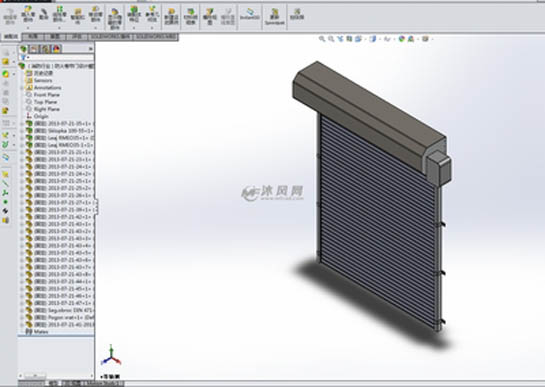Open the FeatureManager design tree tab icon
Viewport: 545px width, 387px height.
click(x=24, y=49)
